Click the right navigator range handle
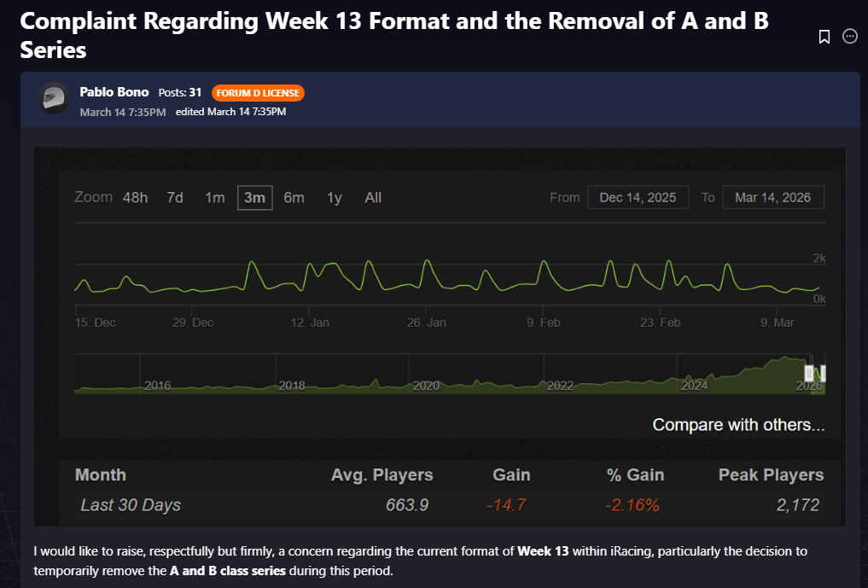The width and height of the screenshot is (868, 588). pos(824,373)
